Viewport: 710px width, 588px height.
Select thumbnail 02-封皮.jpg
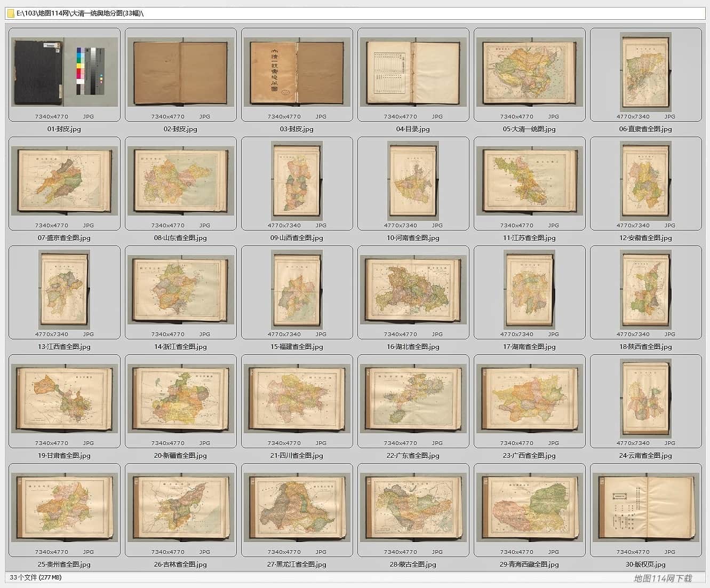181,75
